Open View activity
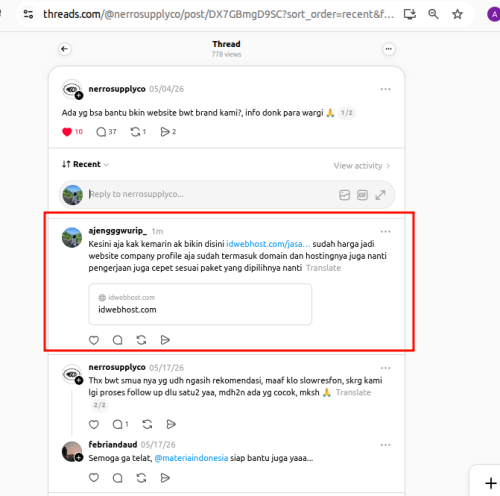500x496 pixels. [362, 166]
